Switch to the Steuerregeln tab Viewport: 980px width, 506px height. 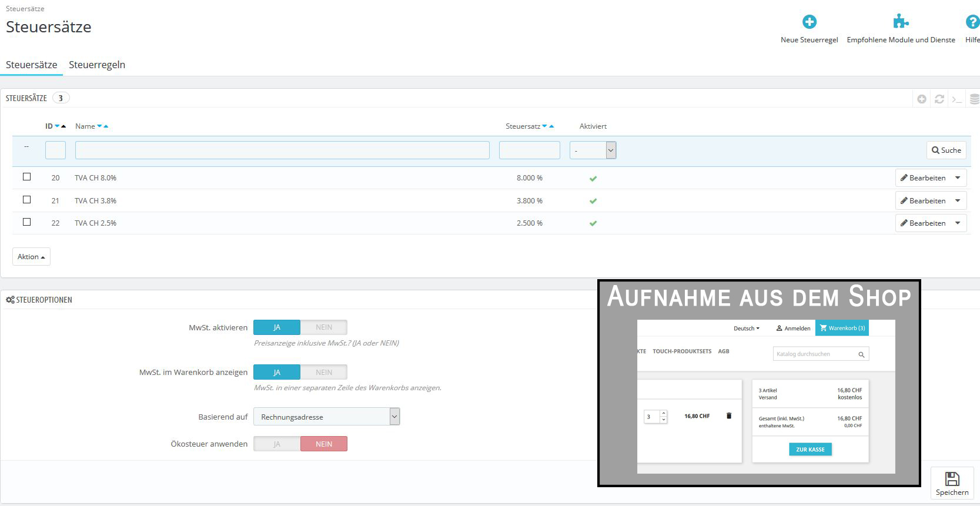click(97, 65)
